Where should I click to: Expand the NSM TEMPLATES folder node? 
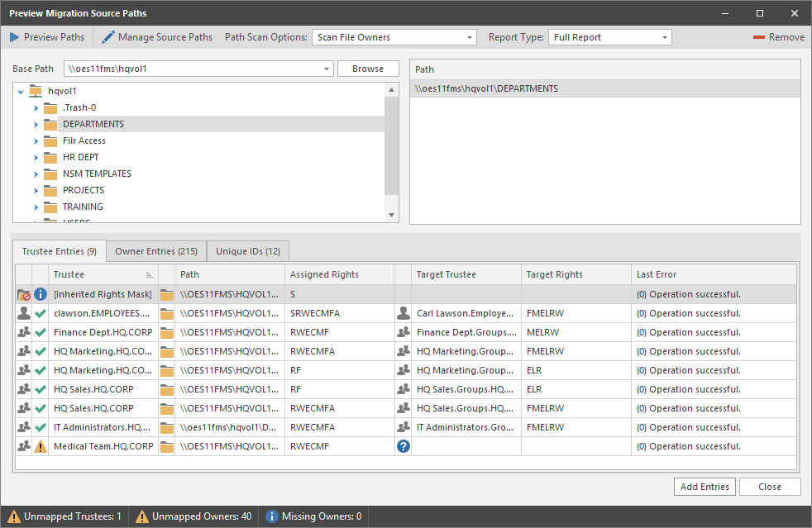point(36,174)
